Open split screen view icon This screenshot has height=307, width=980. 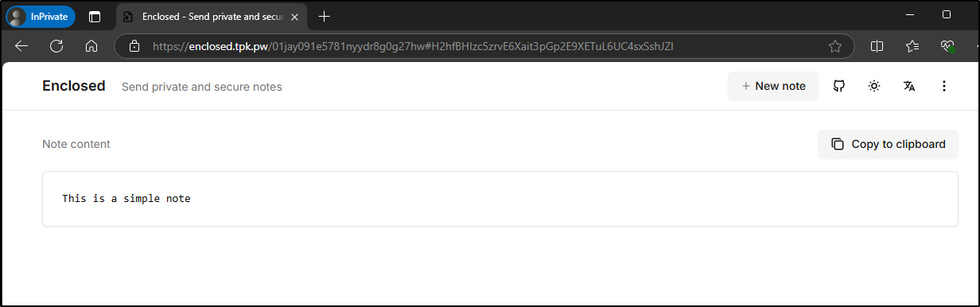click(877, 46)
